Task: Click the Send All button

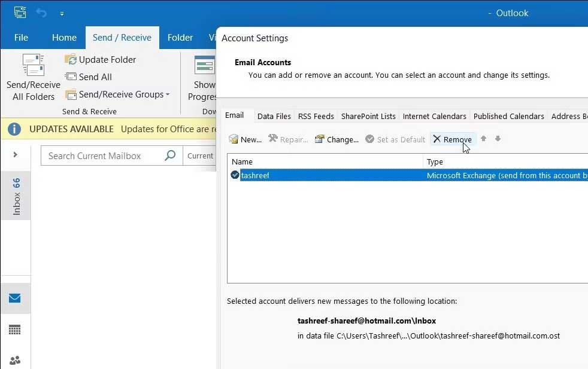Action: point(89,77)
